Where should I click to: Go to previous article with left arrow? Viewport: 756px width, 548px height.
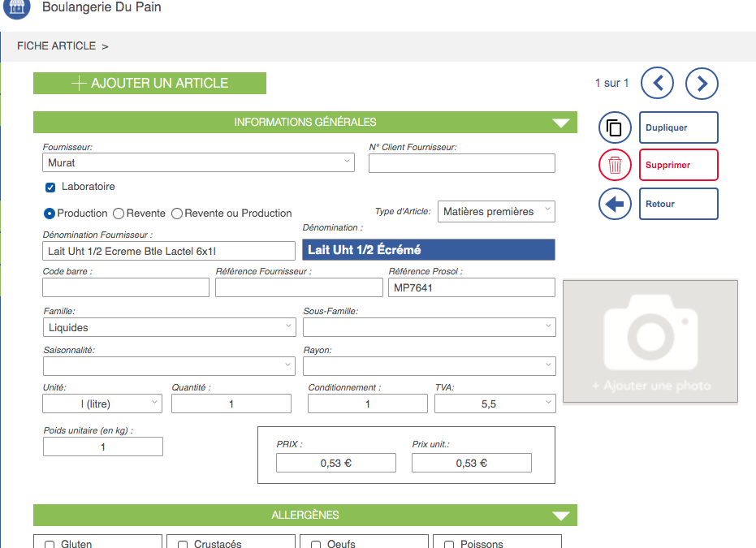pyautogui.click(x=658, y=83)
